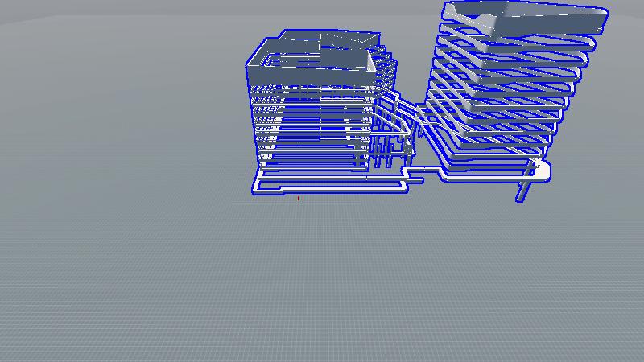Click the small red marker on the ground
Image resolution: width=644 pixels, height=362 pixels.
coord(299,198)
